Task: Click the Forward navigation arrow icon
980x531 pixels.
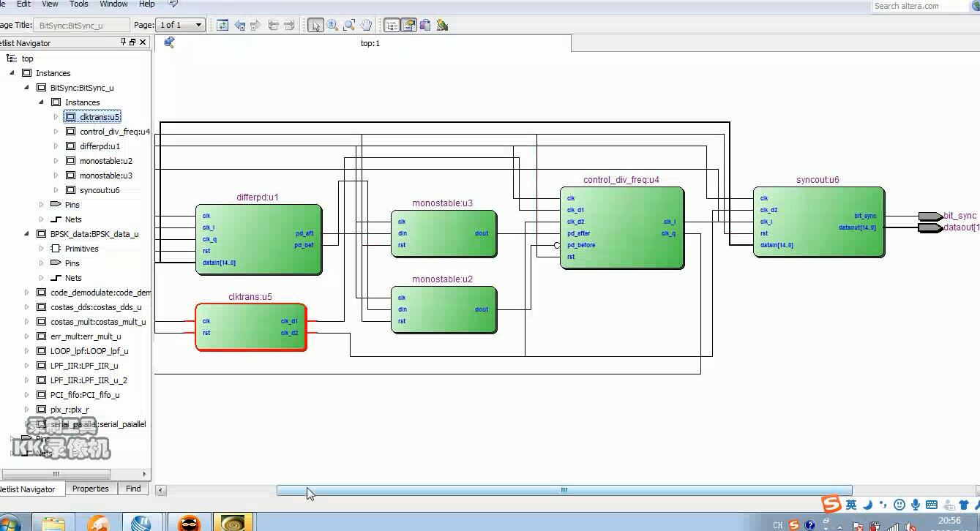Action: coord(255,25)
